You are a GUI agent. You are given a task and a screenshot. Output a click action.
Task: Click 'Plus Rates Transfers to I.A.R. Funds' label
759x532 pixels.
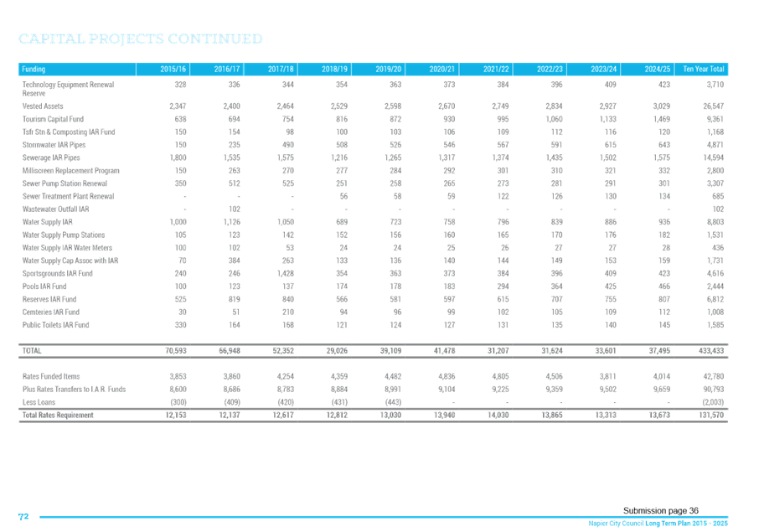click(x=74, y=390)
